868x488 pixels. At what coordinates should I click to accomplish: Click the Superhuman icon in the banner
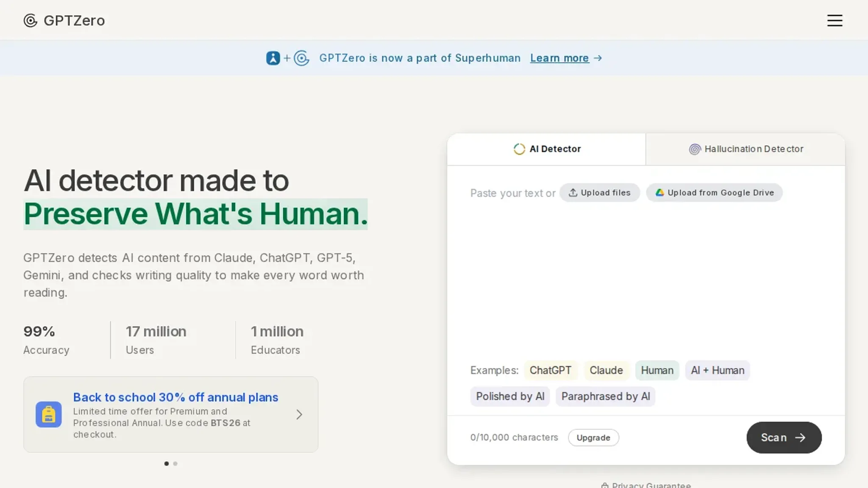click(x=273, y=58)
